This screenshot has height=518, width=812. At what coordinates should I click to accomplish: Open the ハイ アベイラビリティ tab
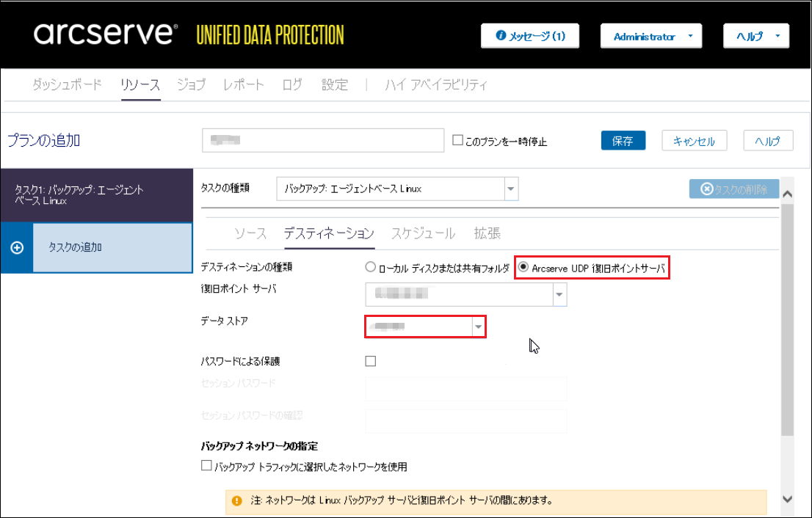(x=436, y=84)
